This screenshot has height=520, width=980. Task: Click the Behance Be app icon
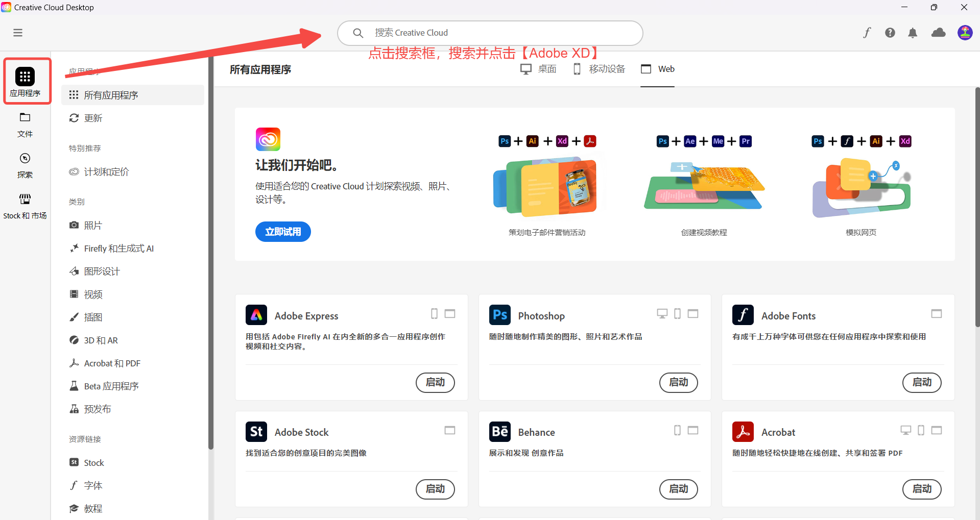pos(500,432)
